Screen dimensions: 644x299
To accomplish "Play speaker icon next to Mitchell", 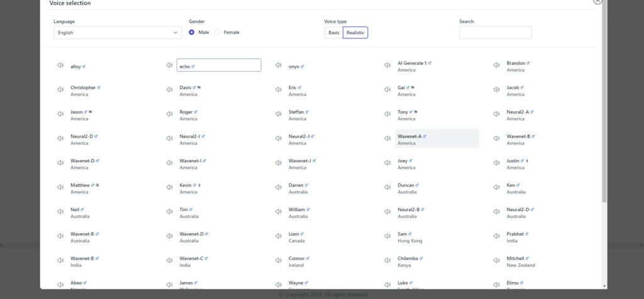I will 497,261.
